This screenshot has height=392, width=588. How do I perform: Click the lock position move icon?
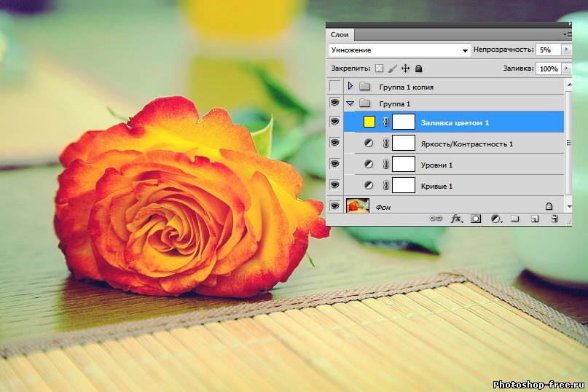(405, 68)
